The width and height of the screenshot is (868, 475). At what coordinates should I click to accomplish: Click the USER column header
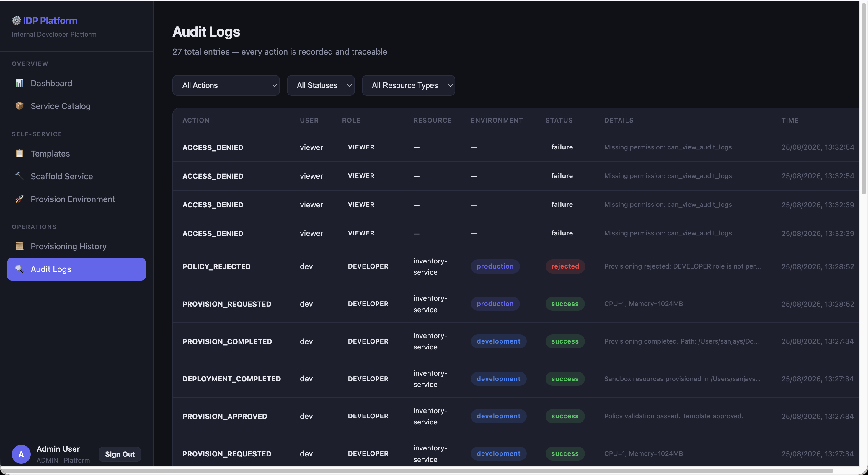[309, 120]
